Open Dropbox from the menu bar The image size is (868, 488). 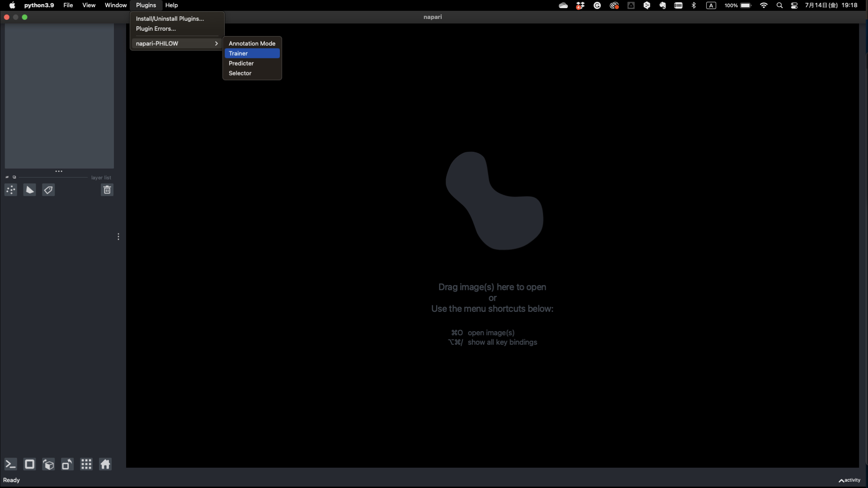coord(580,5)
